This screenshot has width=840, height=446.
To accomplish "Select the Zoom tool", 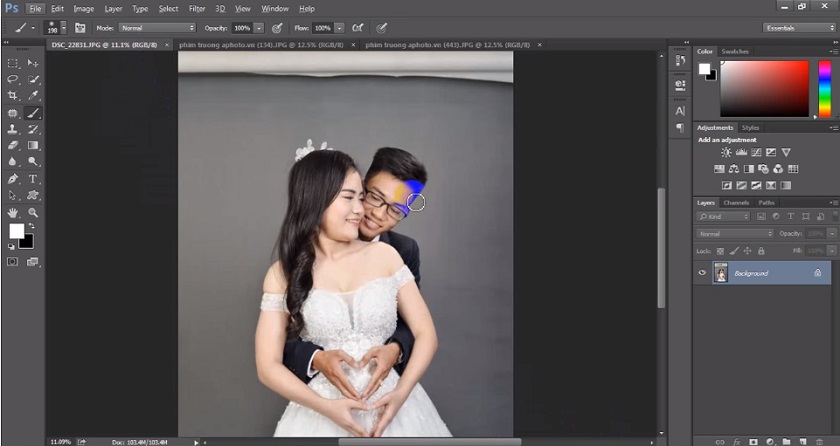I will [x=33, y=213].
